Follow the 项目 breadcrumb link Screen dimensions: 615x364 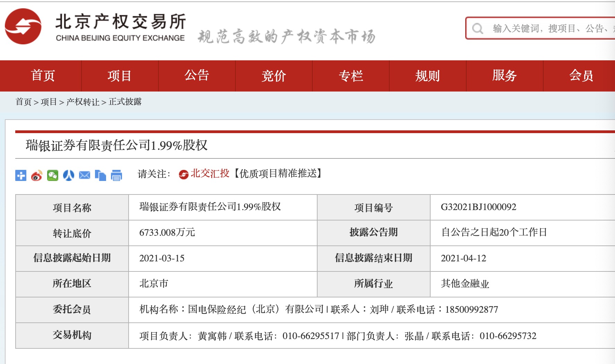click(x=49, y=102)
